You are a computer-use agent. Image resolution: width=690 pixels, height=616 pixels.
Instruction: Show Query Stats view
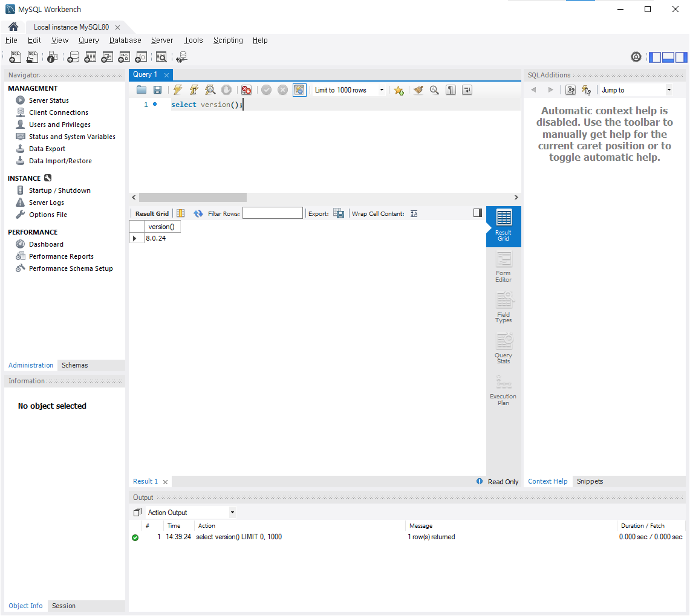[x=503, y=348]
